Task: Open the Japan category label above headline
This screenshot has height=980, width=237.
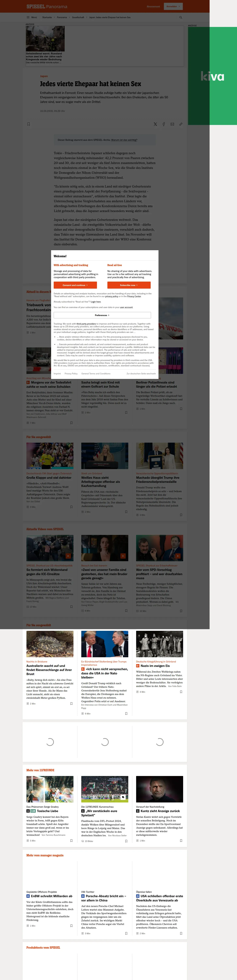Action: (x=44, y=76)
